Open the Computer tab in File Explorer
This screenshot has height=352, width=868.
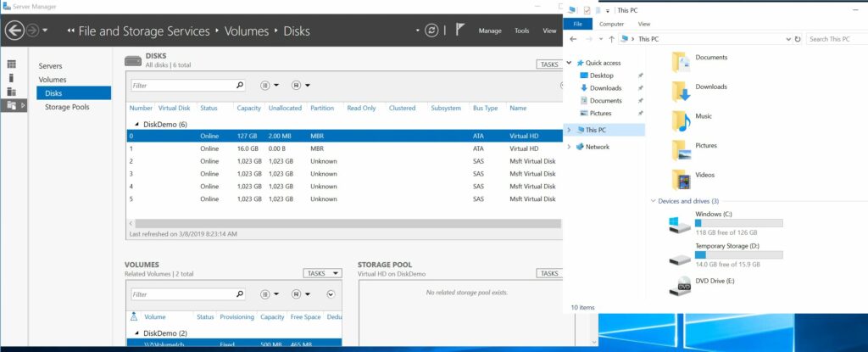click(x=611, y=24)
